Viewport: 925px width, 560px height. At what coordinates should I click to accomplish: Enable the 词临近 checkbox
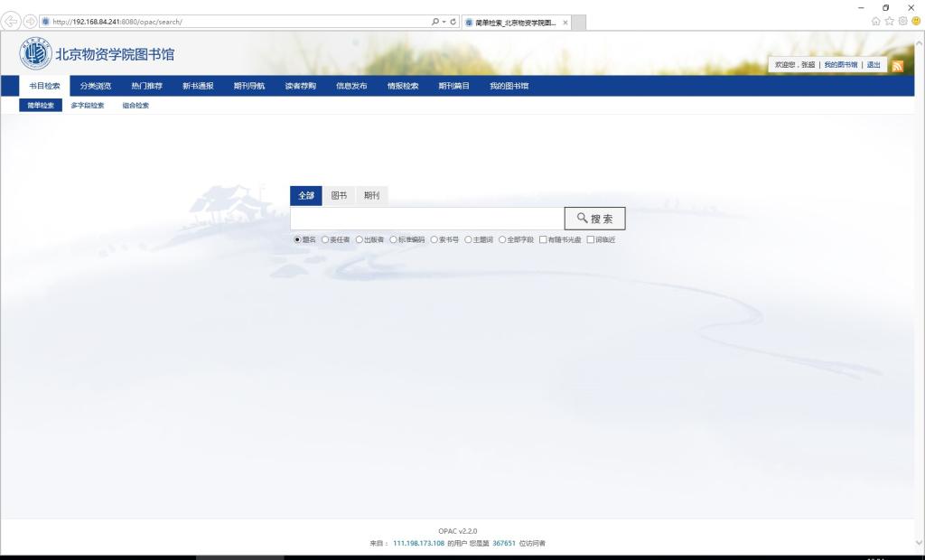click(591, 239)
